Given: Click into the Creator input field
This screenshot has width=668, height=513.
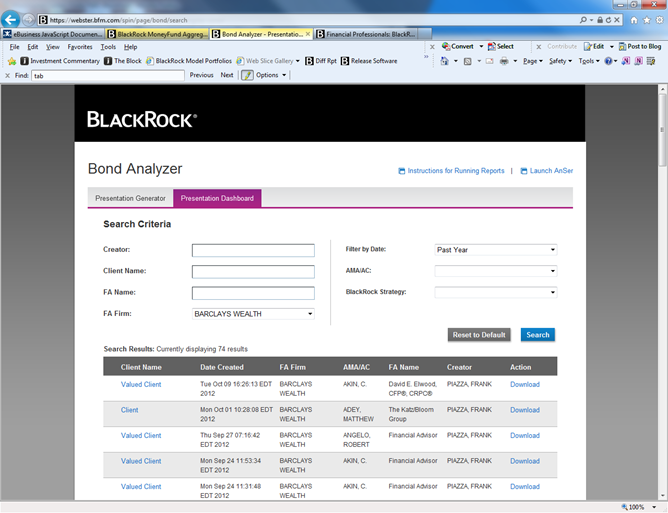Looking at the screenshot, I should [x=253, y=251].
